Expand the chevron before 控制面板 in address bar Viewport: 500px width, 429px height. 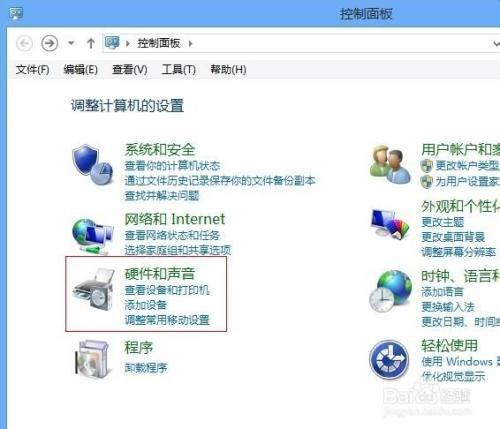[127, 43]
